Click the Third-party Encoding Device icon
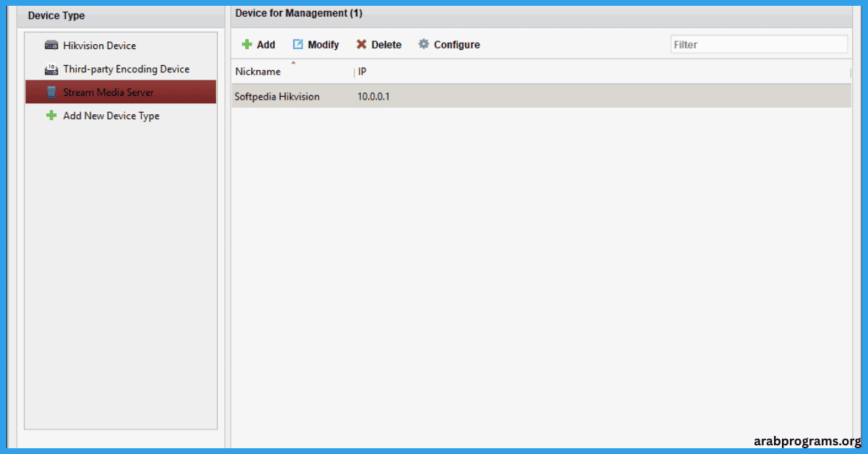The image size is (868, 454). click(x=51, y=69)
